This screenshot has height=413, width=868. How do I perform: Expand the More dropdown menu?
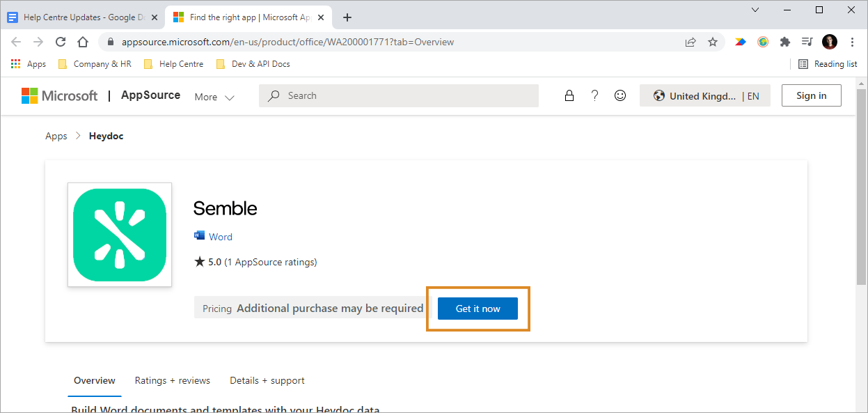(214, 97)
